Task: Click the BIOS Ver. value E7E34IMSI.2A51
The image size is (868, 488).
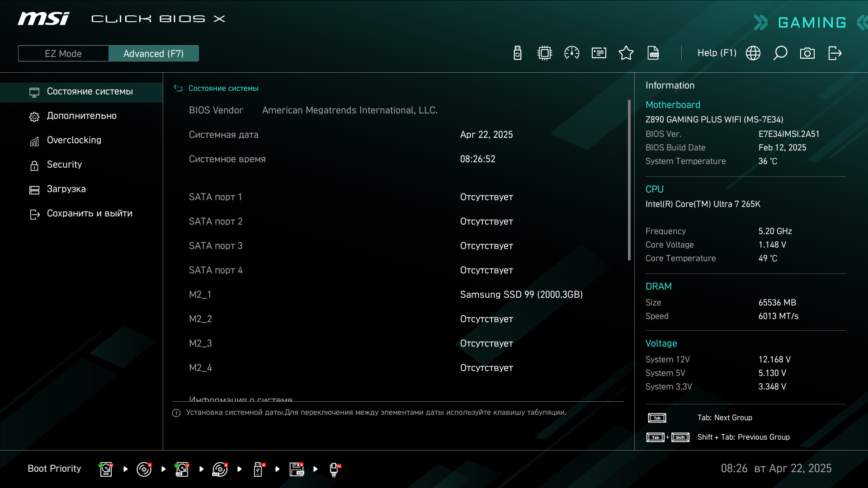Action: coord(789,134)
